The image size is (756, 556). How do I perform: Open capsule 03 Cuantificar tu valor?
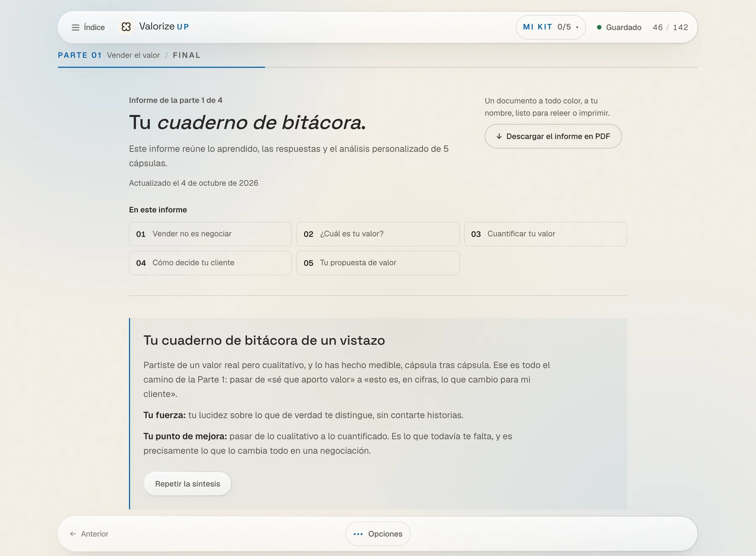(545, 234)
